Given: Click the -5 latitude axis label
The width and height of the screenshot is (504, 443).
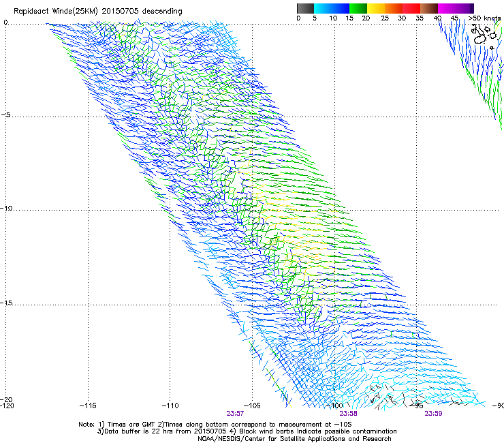Looking at the screenshot, I should (5, 114).
